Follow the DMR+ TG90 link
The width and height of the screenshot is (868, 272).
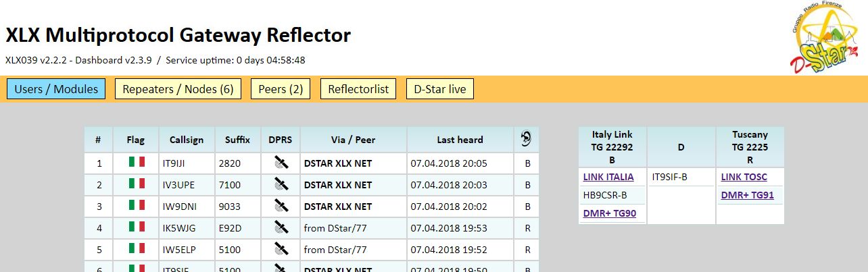[609, 213]
